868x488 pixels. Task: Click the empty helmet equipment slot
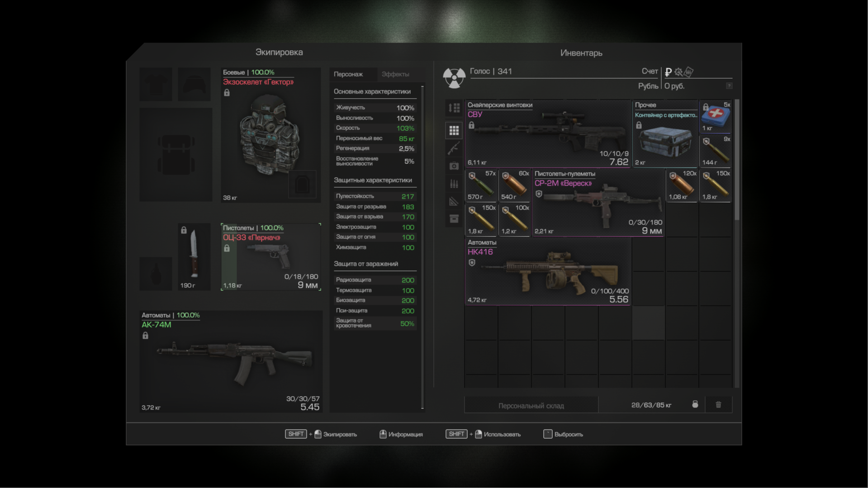tap(194, 85)
